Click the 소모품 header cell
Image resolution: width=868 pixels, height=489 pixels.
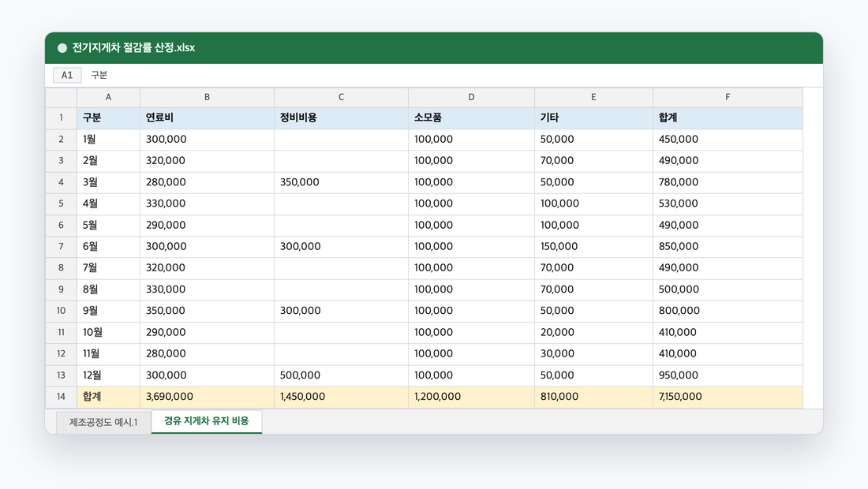[471, 118]
